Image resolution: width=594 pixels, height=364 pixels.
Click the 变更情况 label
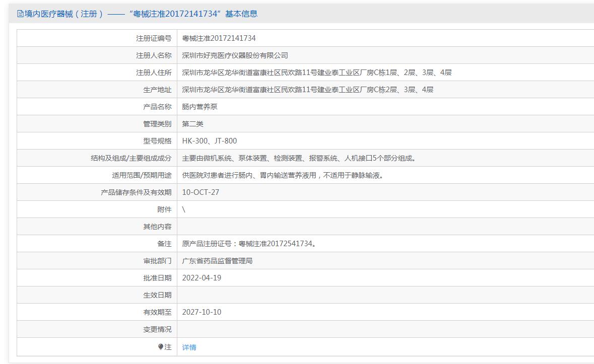(x=157, y=329)
